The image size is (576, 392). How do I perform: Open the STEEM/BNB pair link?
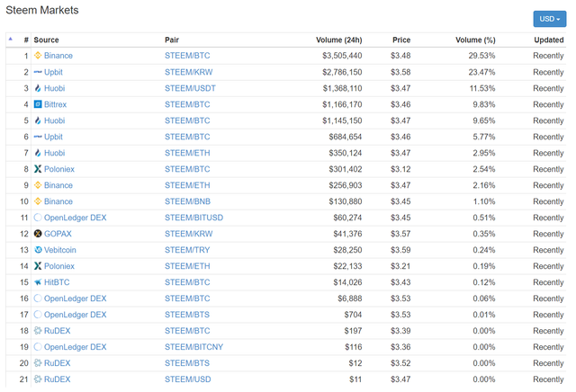(187, 201)
